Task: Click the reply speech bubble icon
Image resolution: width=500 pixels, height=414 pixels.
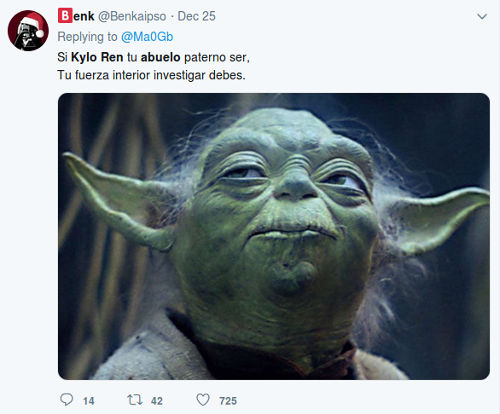Action: click(x=66, y=399)
